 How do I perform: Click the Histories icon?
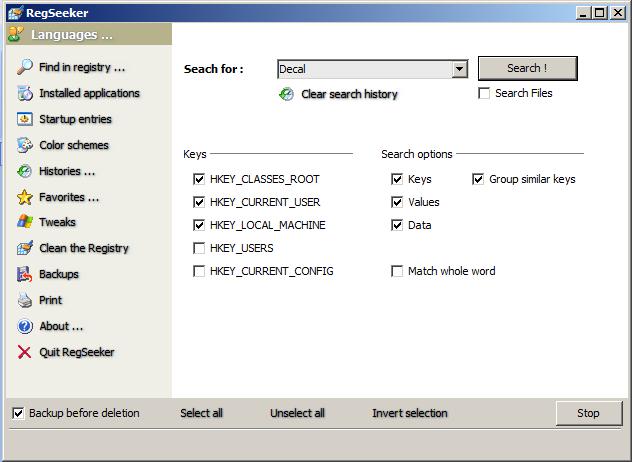pos(25,171)
